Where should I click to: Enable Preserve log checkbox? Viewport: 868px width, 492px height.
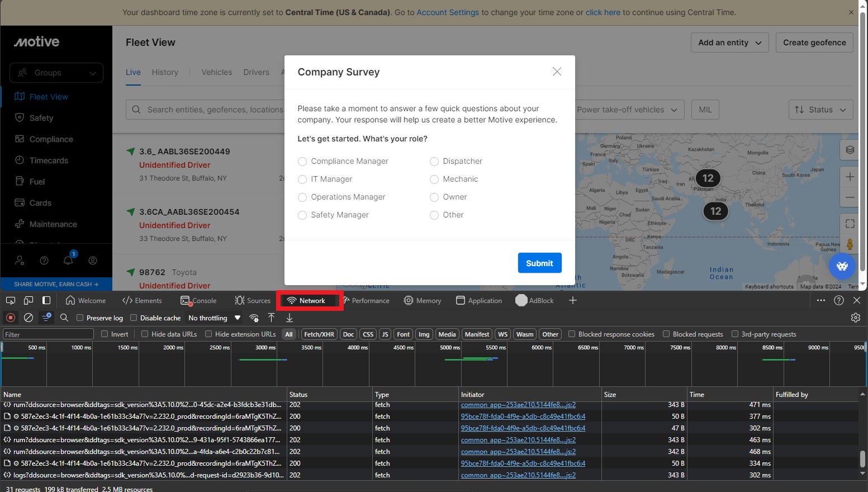[x=80, y=318]
